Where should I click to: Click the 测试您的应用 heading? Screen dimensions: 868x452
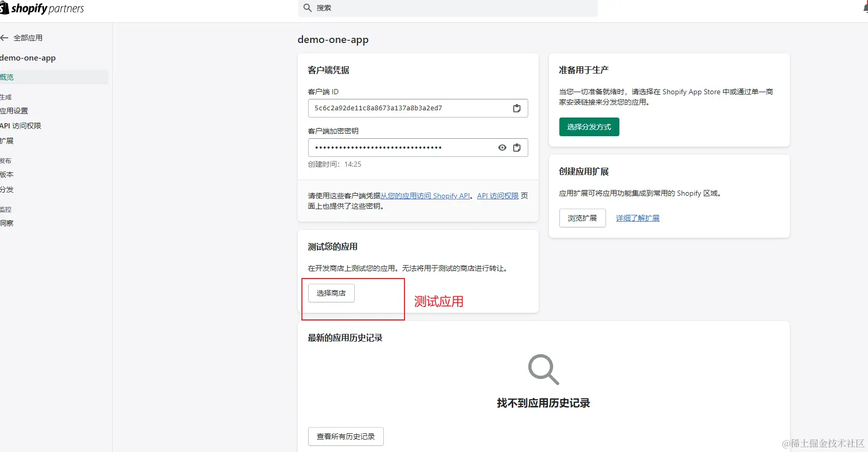tap(333, 246)
